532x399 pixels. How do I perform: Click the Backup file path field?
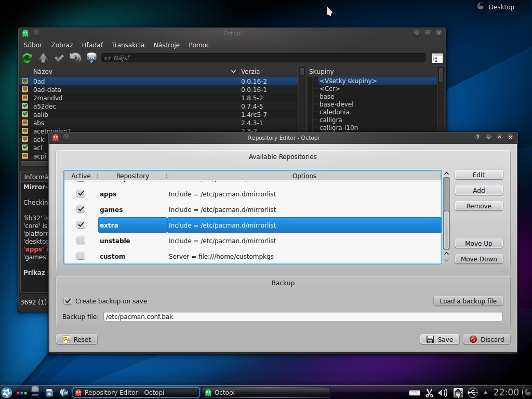point(303,316)
